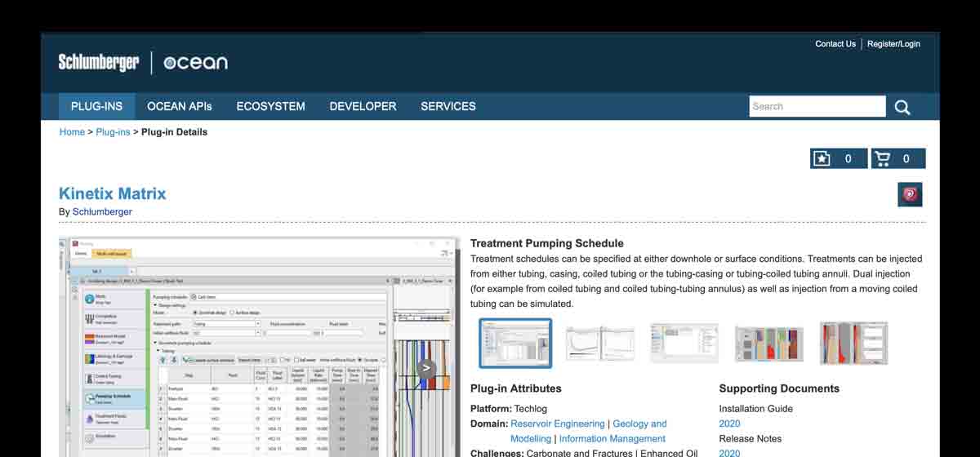
Task: Open OCEAN APIs navigation tab
Action: (180, 106)
